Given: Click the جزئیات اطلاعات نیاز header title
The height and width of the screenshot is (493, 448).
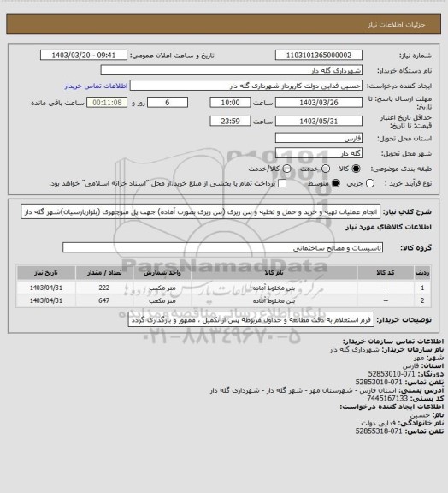Looking at the screenshot, I should (x=397, y=25).
